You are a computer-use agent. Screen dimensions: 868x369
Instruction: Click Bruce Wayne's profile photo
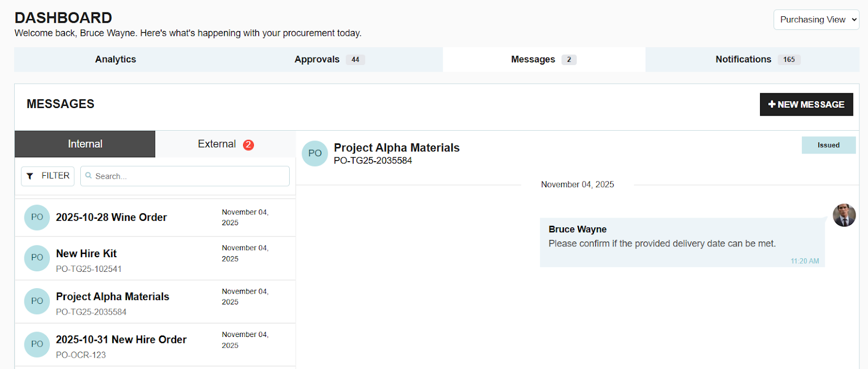[844, 215]
